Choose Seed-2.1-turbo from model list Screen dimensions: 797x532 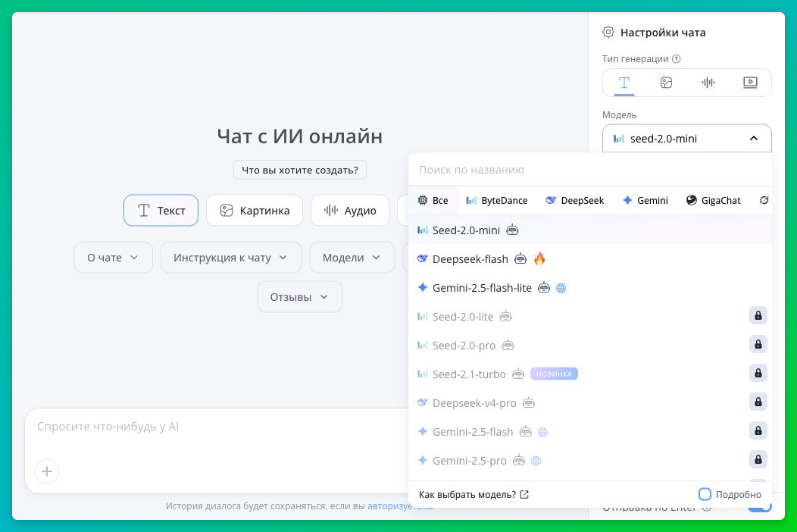[x=590, y=374]
